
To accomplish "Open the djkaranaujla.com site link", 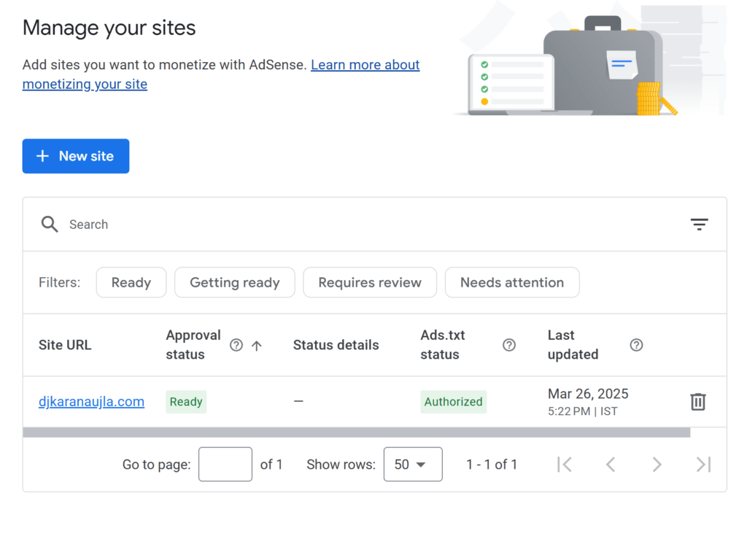I will click(91, 402).
